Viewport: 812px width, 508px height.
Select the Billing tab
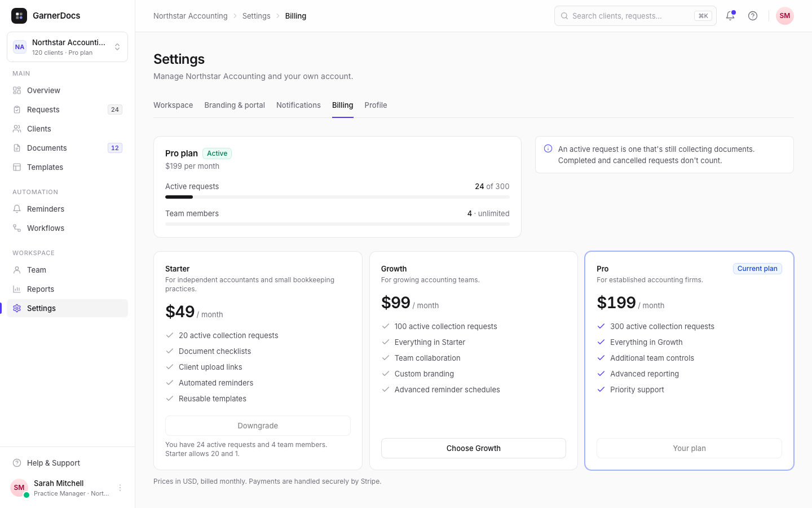tap(343, 105)
